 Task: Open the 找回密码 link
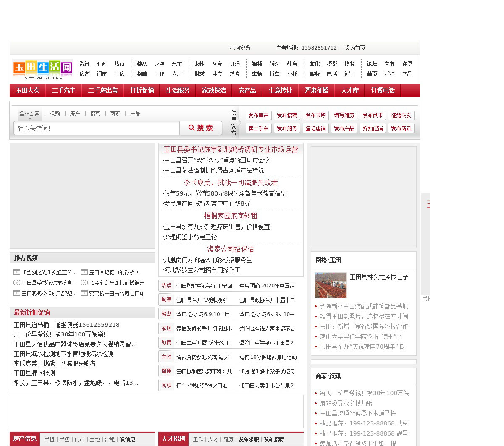240,48
